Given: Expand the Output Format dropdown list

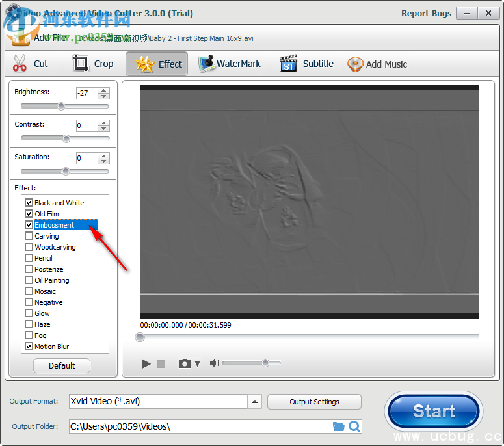Looking at the screenshot, I should [x=255, y=402].
